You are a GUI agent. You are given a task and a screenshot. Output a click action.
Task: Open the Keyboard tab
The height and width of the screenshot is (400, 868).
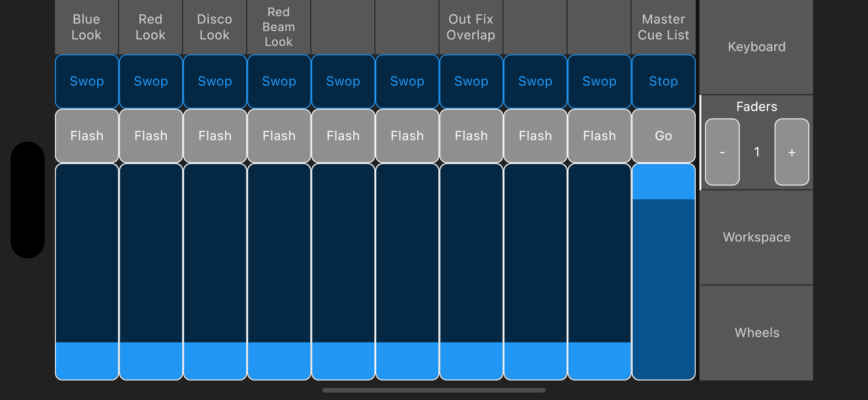(x=757, y=47)
